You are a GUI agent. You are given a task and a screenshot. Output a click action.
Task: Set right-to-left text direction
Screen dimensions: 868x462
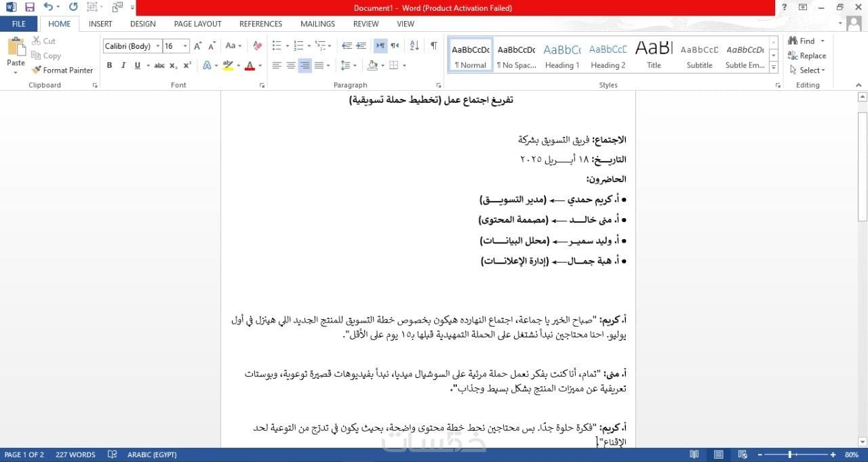coord(395,46)
